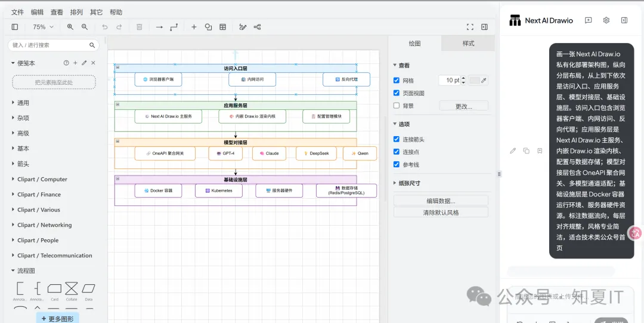This screenshot has height=323, width=644.
Task: Click the grid color swatch
Action: tap(475, 80)
